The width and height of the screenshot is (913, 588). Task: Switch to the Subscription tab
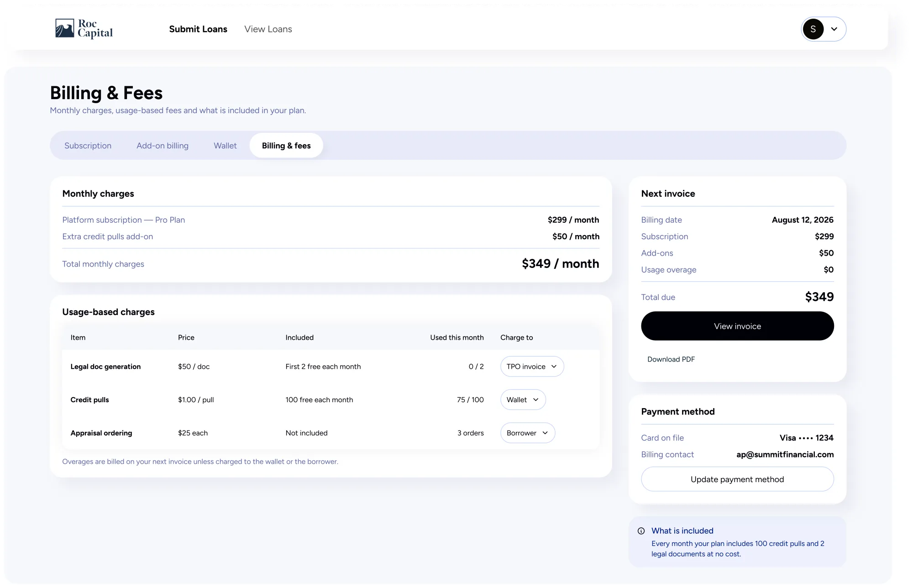(88, 146)
